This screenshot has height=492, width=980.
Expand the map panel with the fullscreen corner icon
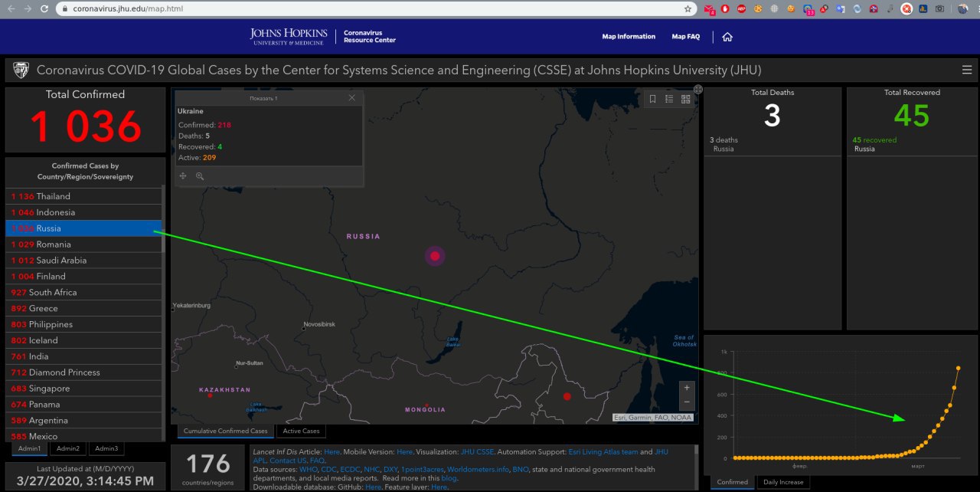click(x=698, y=90)
